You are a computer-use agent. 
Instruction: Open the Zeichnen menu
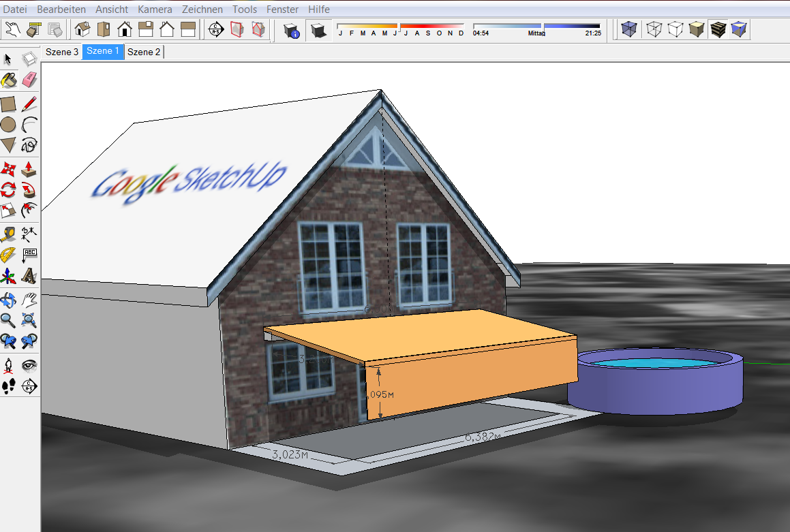(202, 10)
